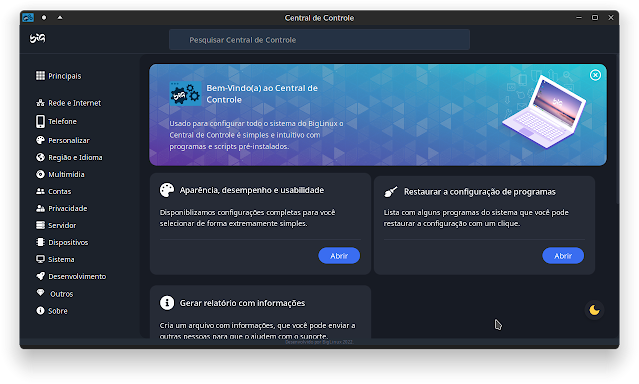This screenshot has height=384, width=639.
Task: Click the Servidor server icon
Action: [x=40, y=225]
